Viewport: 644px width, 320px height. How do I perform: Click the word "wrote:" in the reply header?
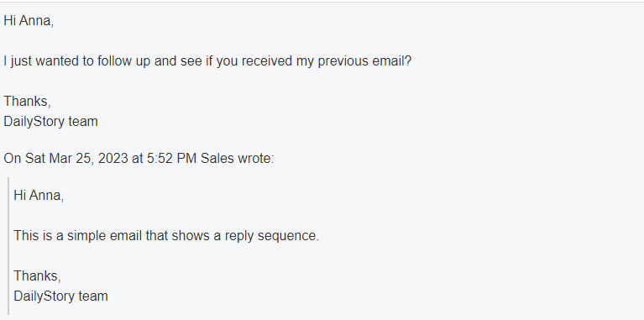coord(255,159)
